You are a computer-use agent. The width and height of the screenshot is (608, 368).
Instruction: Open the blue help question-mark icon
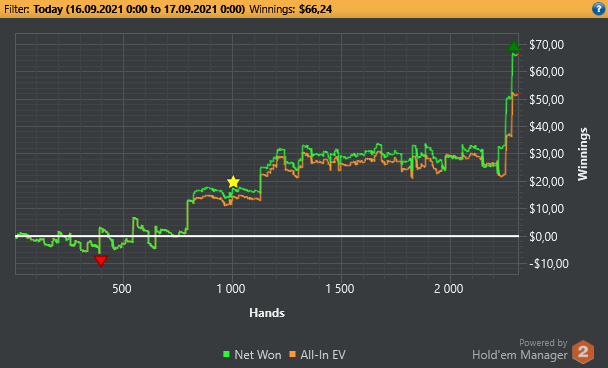[x=598, y=9]
